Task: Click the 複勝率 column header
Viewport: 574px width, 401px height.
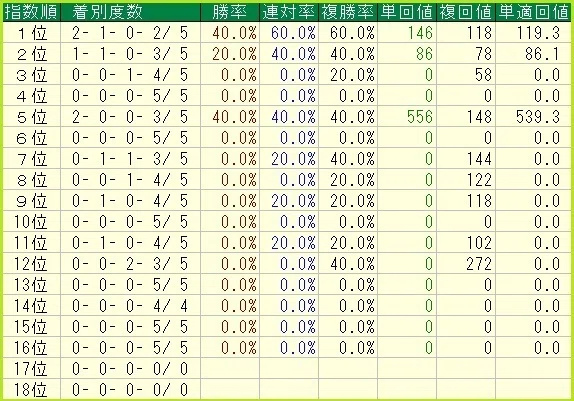Action: pyautogui.click(x=348, y=12)
